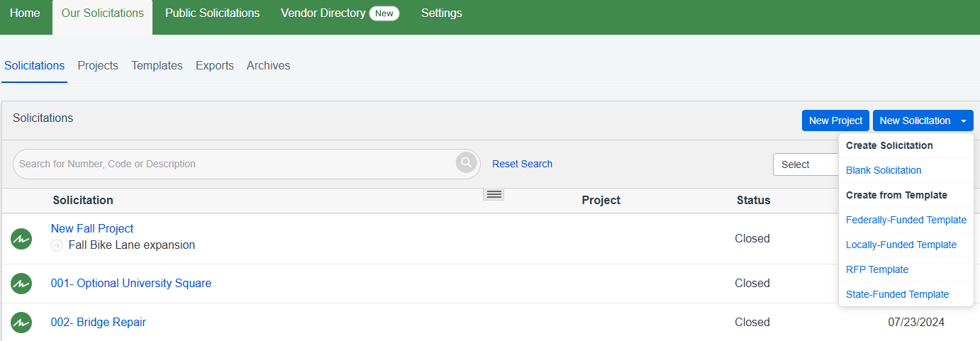This screenshot has width=980, height=341.
Task: Go to the Home tab
Action: click(x=25, y=13)
